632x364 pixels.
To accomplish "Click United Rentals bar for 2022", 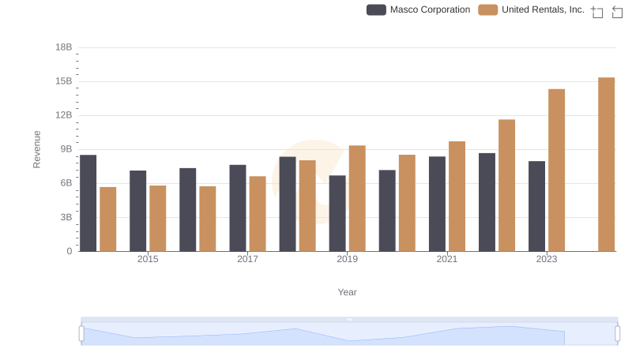I will click(x=506, y=186).
